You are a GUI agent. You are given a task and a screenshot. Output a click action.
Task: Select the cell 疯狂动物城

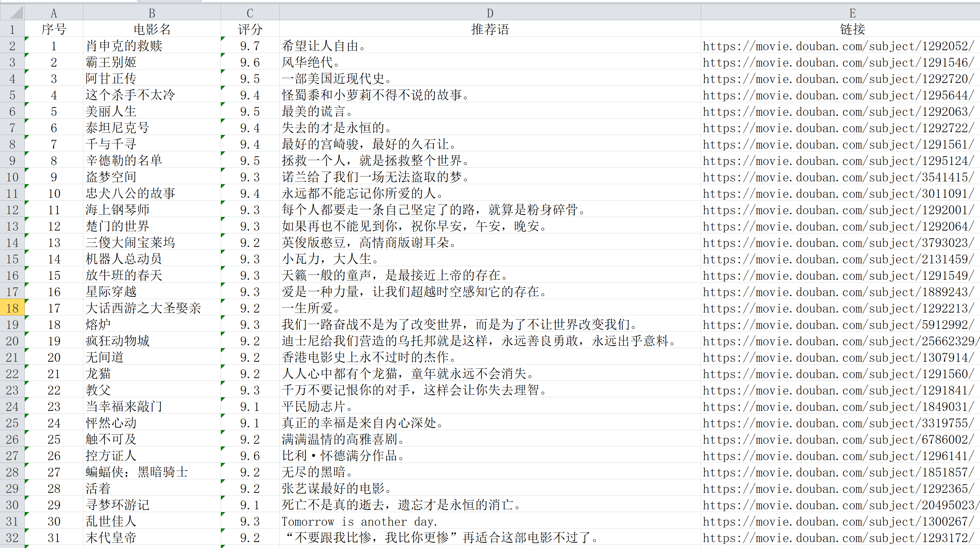click(x=152, y=340)
